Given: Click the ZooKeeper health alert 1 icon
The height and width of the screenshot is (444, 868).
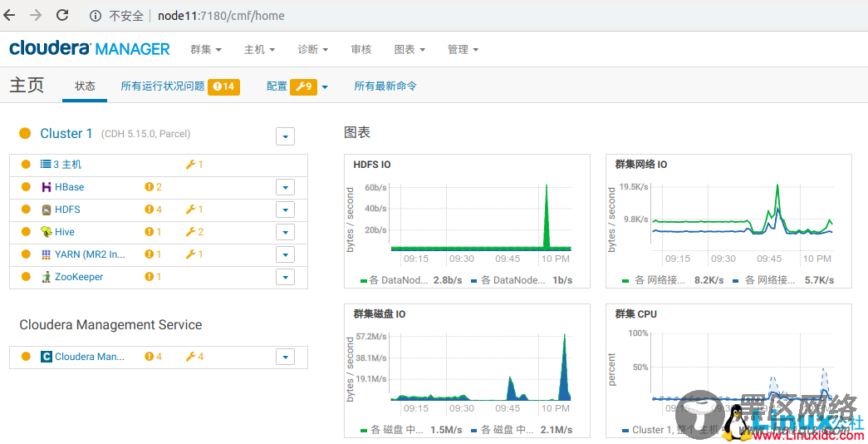Looking at the screenshot, I should click(153, 277).
